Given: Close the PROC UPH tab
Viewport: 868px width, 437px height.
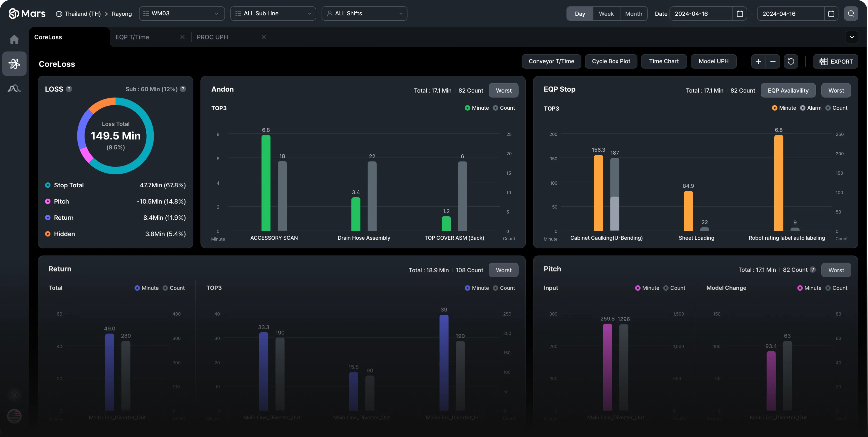Looking at the screenshot, I should coord(264,37).
